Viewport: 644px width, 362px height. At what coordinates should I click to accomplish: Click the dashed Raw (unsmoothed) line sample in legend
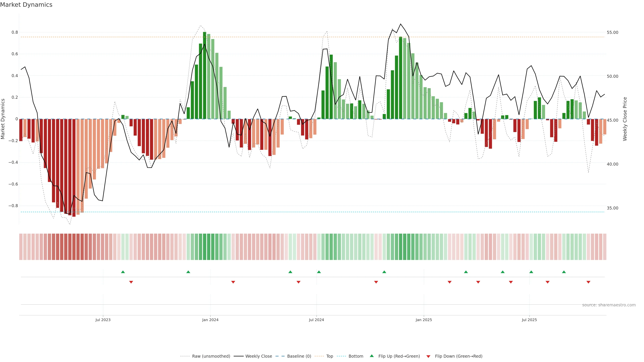pos(185,356)
